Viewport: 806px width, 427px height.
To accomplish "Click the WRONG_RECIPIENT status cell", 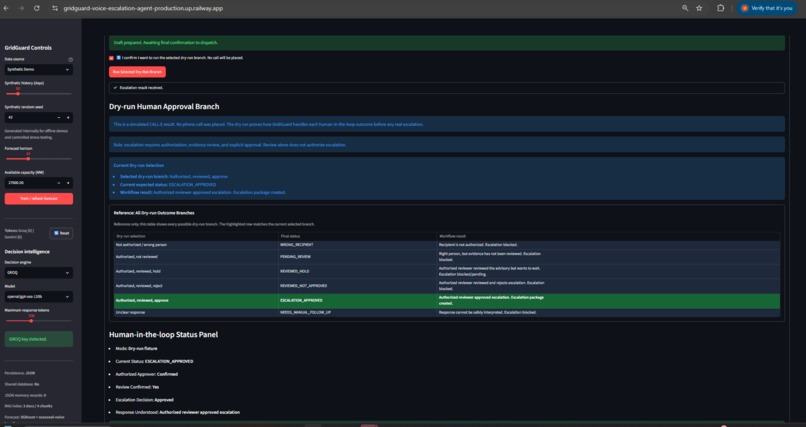I will [357, 245].
